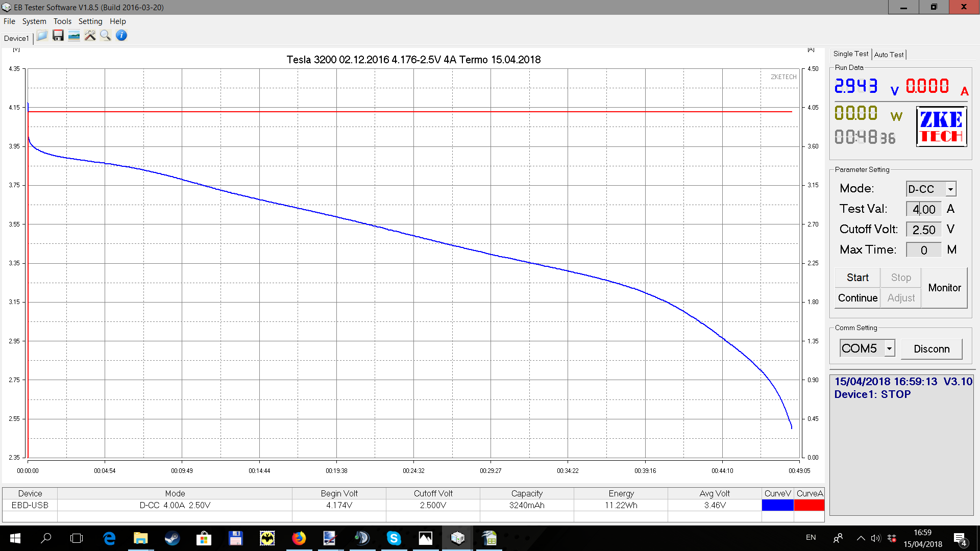Click the floppy disk save icon
This screenshot has width=980, height=551.
[x=58, y=36]
